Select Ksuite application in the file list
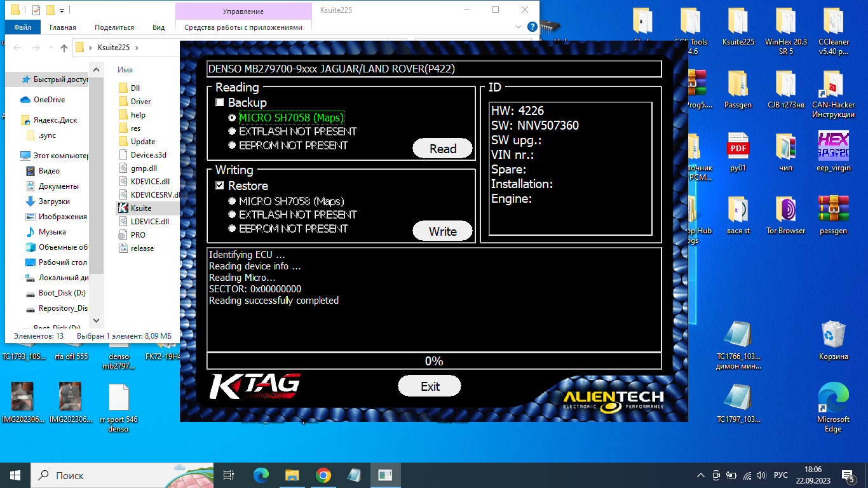This screenshot has width=868, height=488. 140,208
